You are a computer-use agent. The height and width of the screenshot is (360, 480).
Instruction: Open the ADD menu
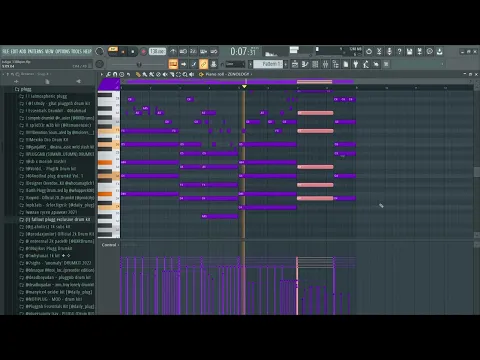(23, 51)
